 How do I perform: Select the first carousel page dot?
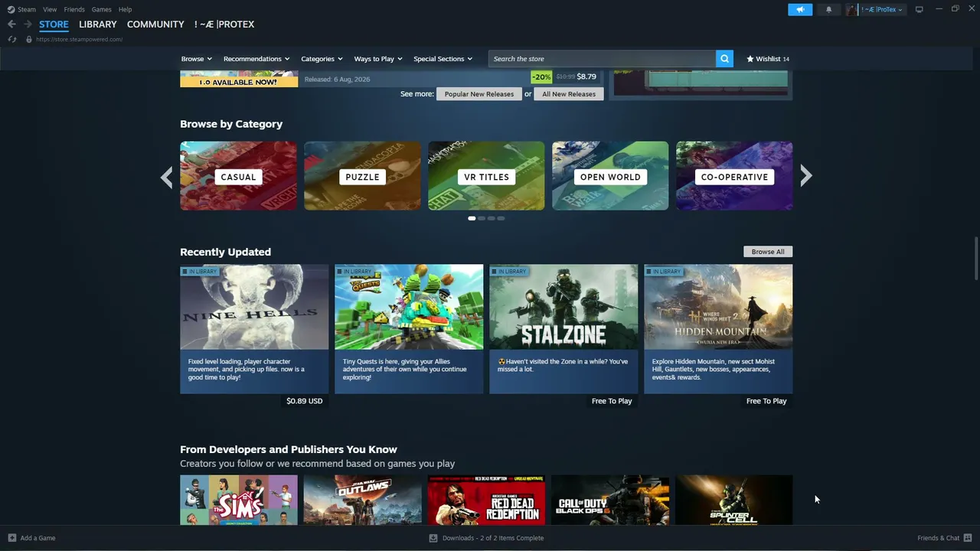point(472,218)
